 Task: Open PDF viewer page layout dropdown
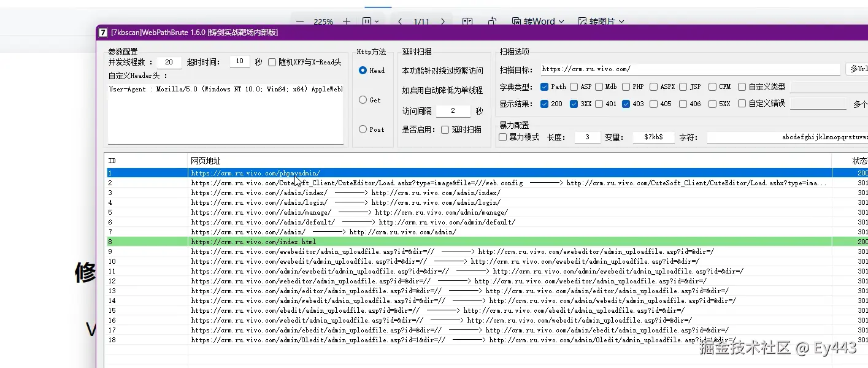[370, 21]
